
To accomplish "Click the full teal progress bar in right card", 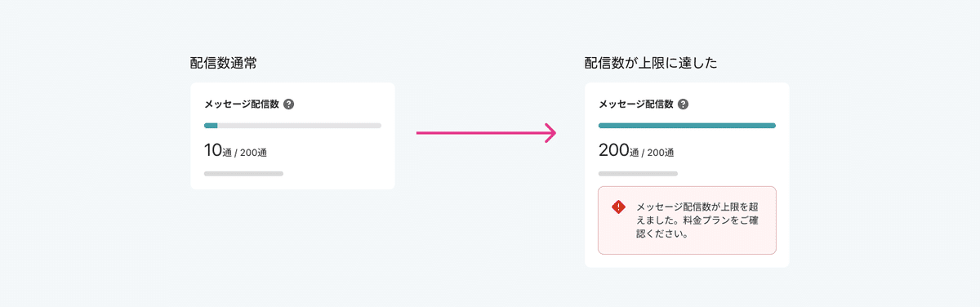I will click(687, 126).
